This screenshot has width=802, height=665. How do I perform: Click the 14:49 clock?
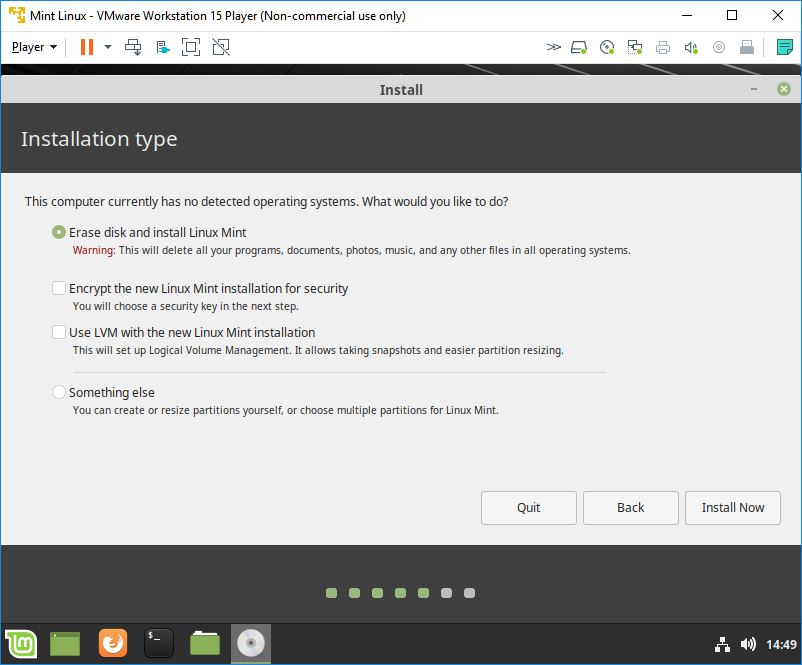(781, 645)
